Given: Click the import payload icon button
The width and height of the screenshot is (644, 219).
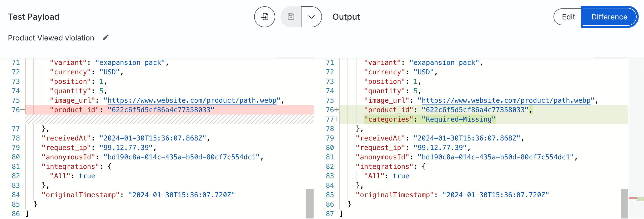Looking at the screenshot, I should pos(264,17).
